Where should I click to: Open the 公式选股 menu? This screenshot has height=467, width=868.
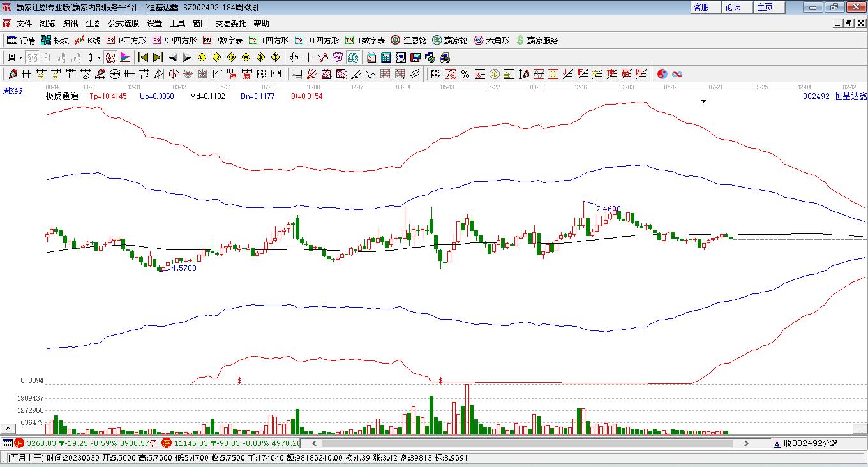(x=123, y=23)
